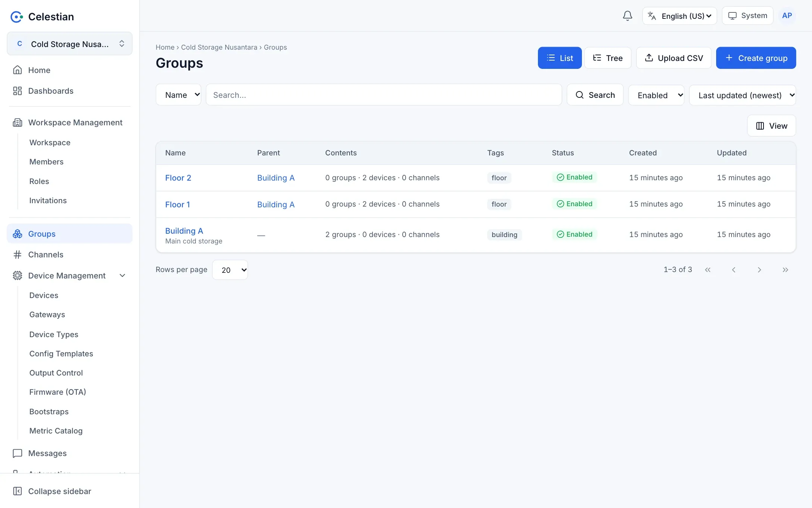The width and height of the screenshot is (812, 508).
Task: Open the View columns button
Action: 771,126
